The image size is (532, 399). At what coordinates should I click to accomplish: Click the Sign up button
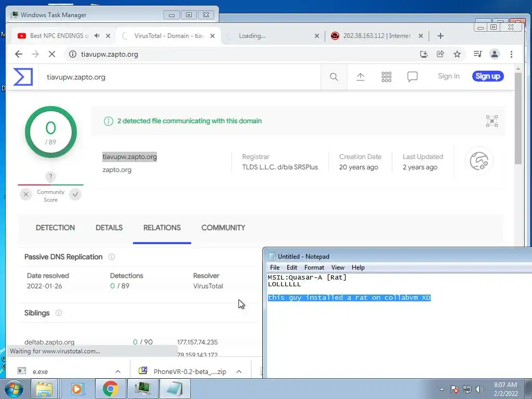487,76
